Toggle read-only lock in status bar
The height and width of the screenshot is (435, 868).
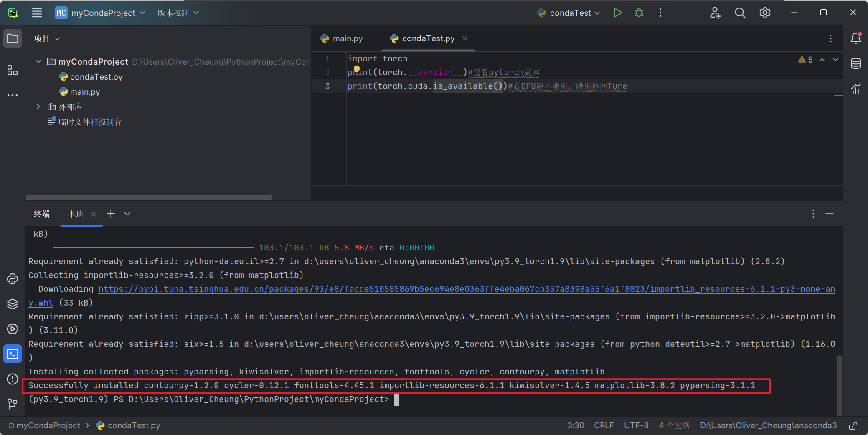coord(853,426)
